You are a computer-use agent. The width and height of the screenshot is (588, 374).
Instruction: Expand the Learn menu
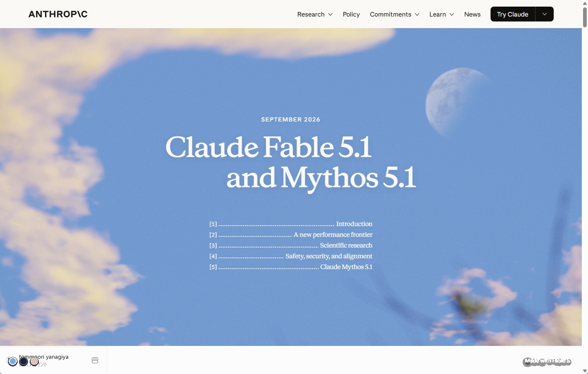pyautogui.click(x=441, y=14)
